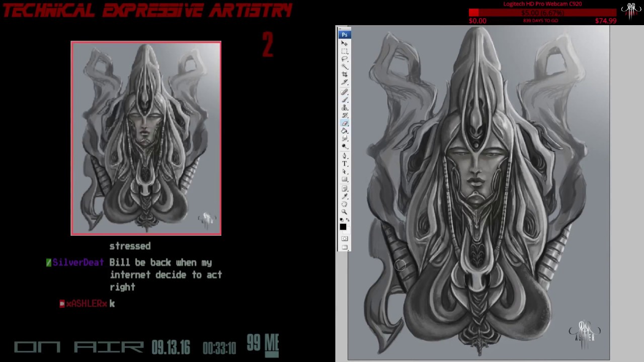The height and width of the screenshot is (362, 644).
Task: Toggle Quick Mask mode
Action: (345, 238)
